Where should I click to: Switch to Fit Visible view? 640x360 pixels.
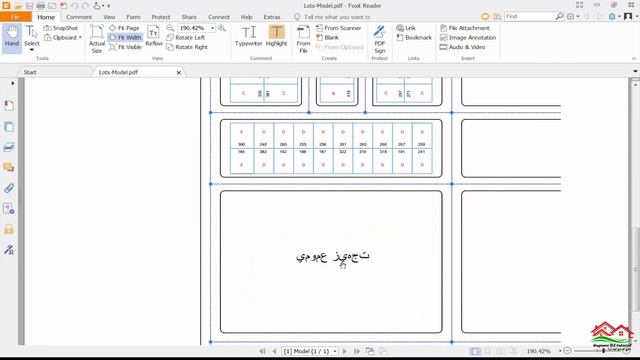click(x=125, y=47)
